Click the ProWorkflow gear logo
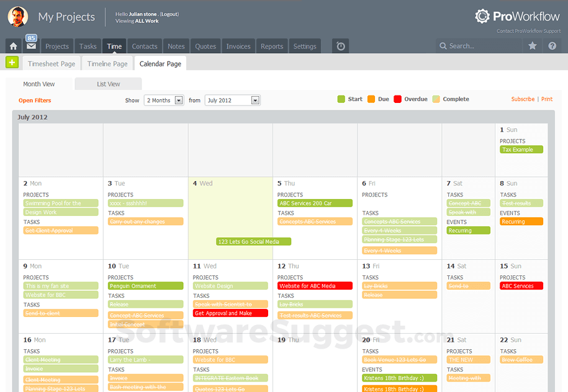The image size is (568, 392). (x=483, y=16)
